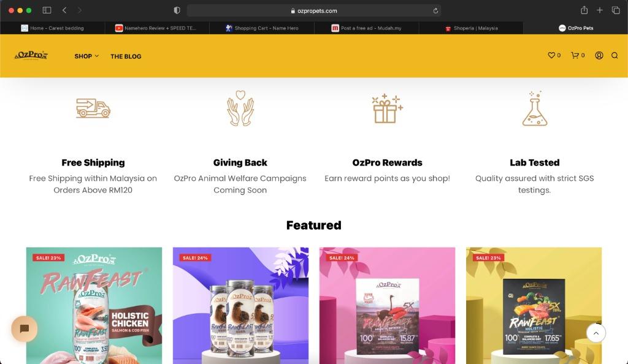Show the Safari sidebar
The height and width of the screenshot is (364, 628).
(x=47, y=10)
